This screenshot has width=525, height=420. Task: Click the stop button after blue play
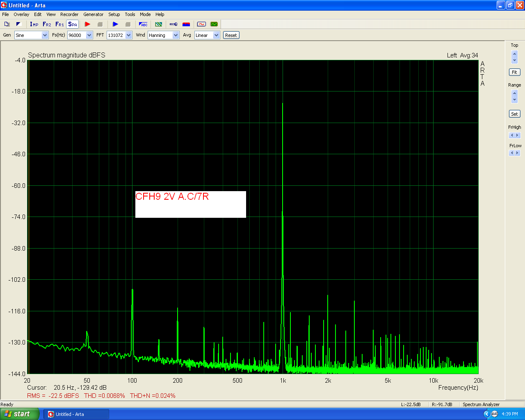click(128, 24)
